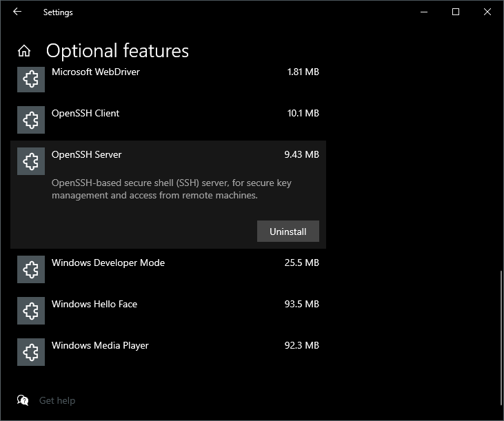Select the Windows Hello Face entry
Image resolution: width=504 pixels, height=421 pixels.
point(168,311)
